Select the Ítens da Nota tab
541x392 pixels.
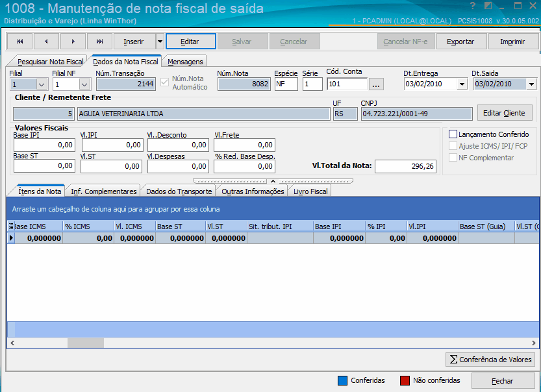pos(40,191)
